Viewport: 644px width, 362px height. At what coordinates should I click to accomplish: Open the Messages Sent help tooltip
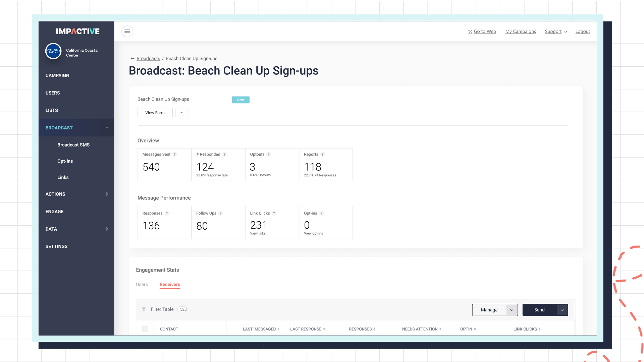point(174,154)
